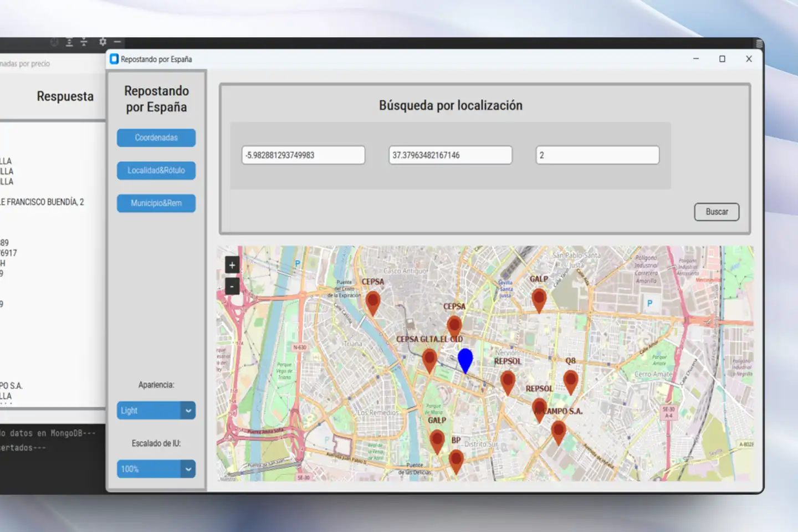Open the Localidad&Rótulo search view
Viewport: 798px width, 532px height.
(x=156, y=170)
